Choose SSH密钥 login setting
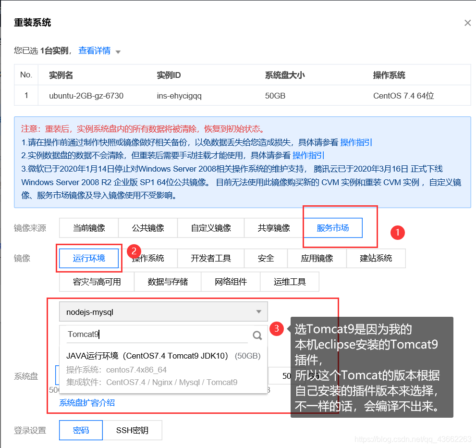Image resolution: width=476 pixels, height=448 pixels. pos(132,430)
